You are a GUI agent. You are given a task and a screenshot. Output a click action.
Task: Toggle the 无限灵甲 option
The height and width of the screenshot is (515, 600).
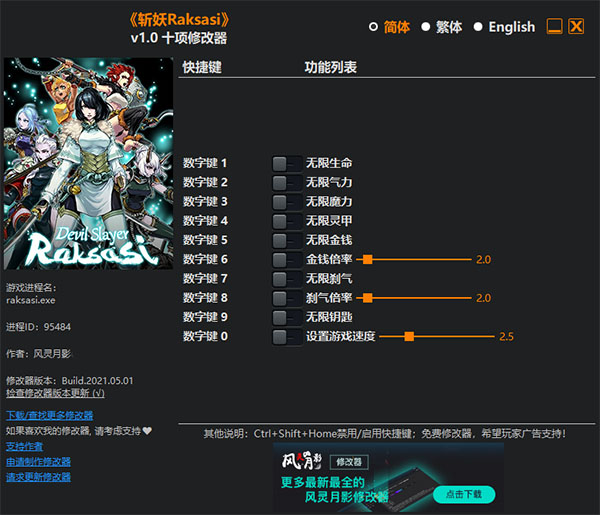point(287,220)
